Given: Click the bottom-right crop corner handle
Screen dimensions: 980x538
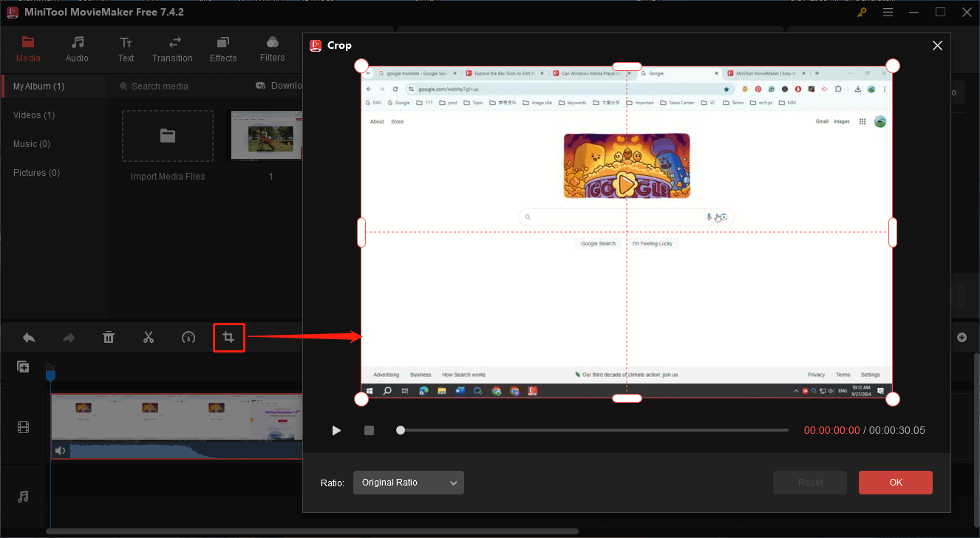Looking at the screenshot, I should pos(893,399).
